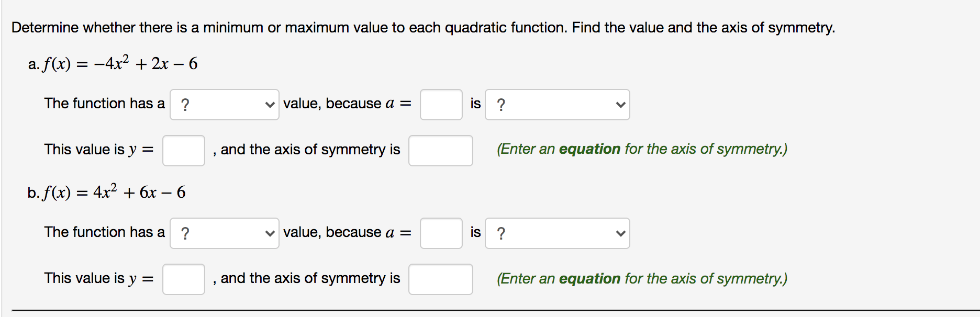This screenshot has height=317, width=980.
Task: Open the positive/negative dropdown for part b
Action: 556,233
